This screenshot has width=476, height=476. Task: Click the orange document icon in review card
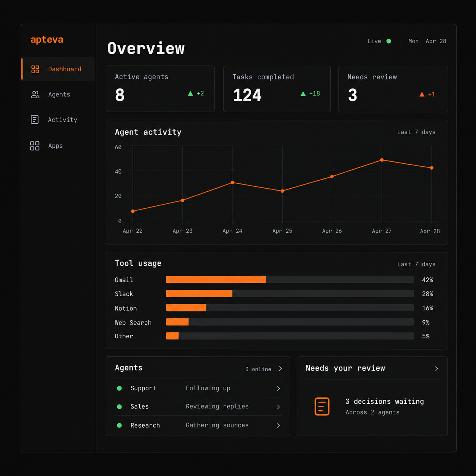coord(322,407)
